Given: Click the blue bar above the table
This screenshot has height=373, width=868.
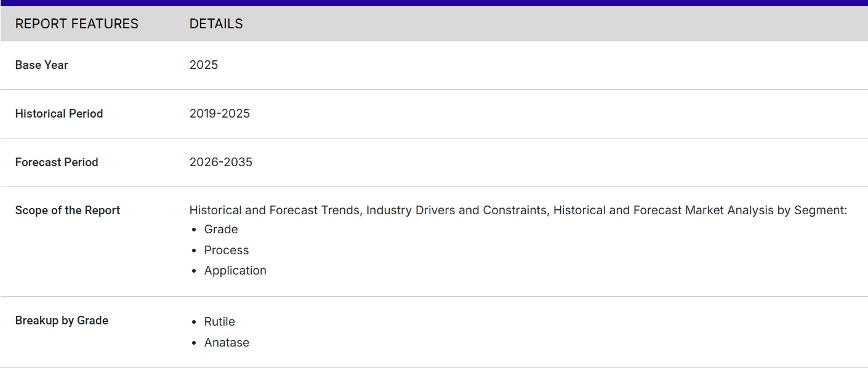Looking at the screenshot, I should 434,3.
